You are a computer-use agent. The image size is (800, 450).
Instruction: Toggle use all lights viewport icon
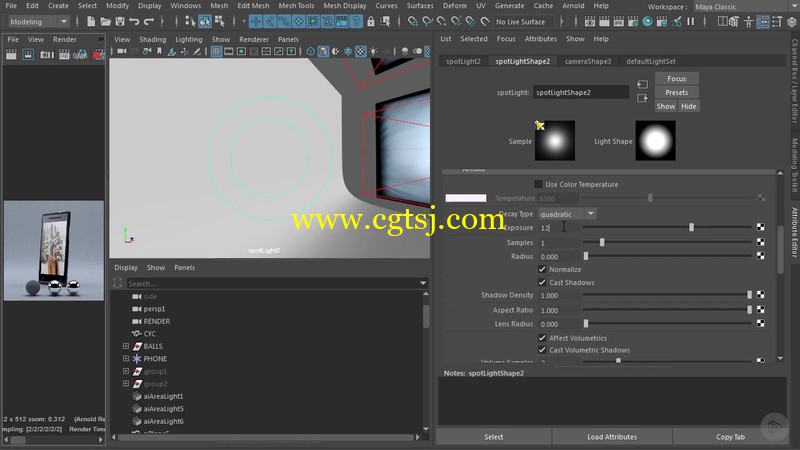click(373, 52)
